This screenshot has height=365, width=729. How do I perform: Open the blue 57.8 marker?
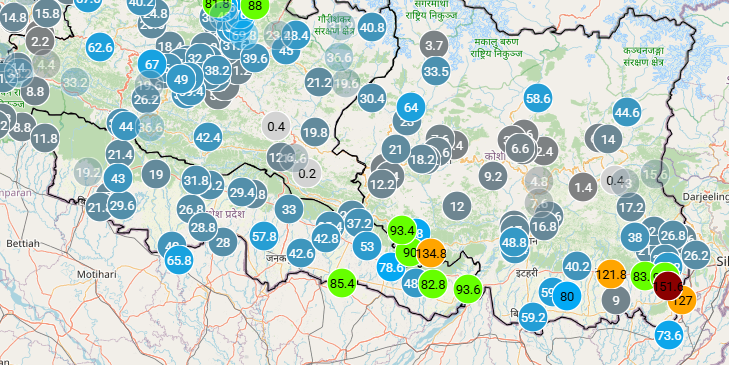[x=264, y=236]
